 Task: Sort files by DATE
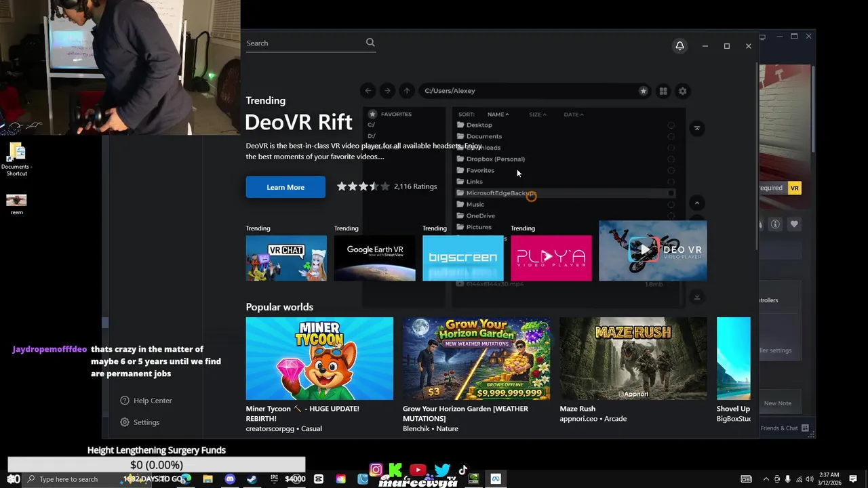(x=573, y=115)
